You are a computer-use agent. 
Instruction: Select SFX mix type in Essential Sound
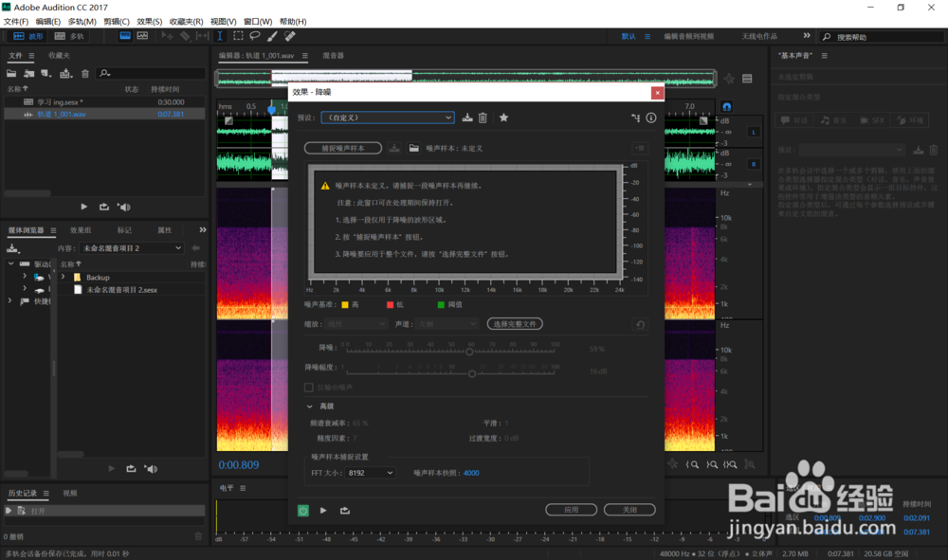(872, 120)
